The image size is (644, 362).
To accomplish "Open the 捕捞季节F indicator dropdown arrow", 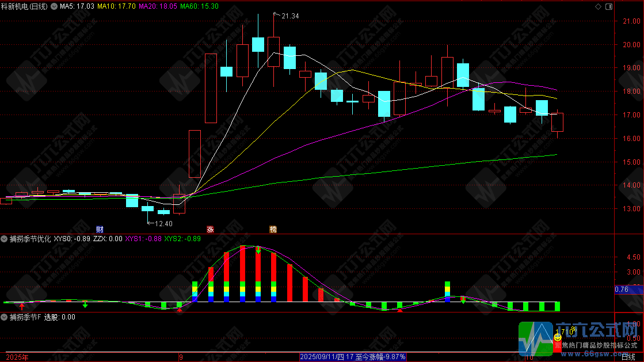I will [6, 317].
